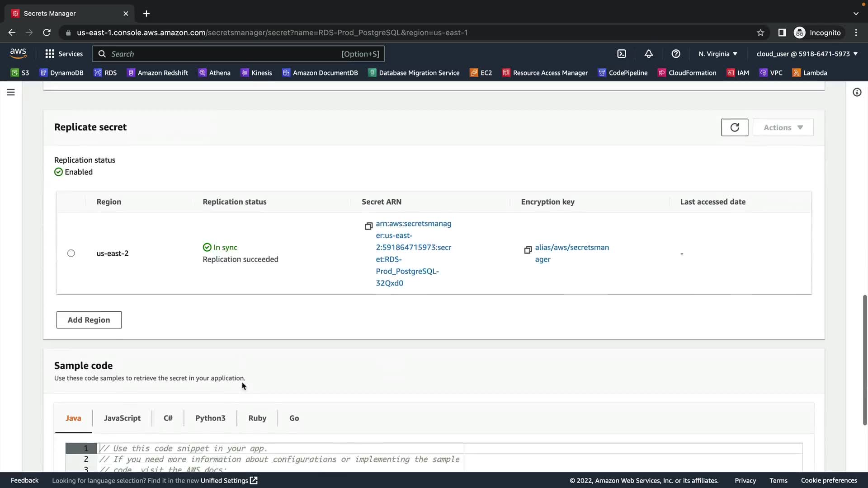Image resolution: width=868 pixels, height=488 pixels.
Task: Click the notifications bell icon
Action: [649, 54]
